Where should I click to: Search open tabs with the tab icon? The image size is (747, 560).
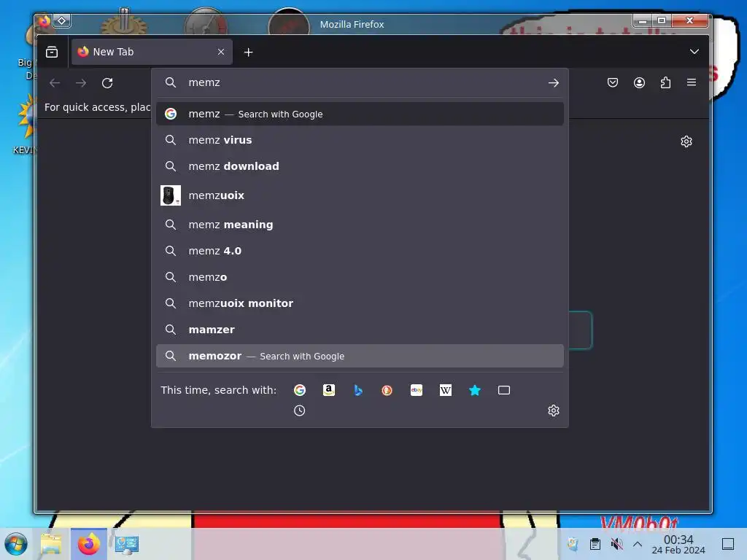(x=504, y=391)
